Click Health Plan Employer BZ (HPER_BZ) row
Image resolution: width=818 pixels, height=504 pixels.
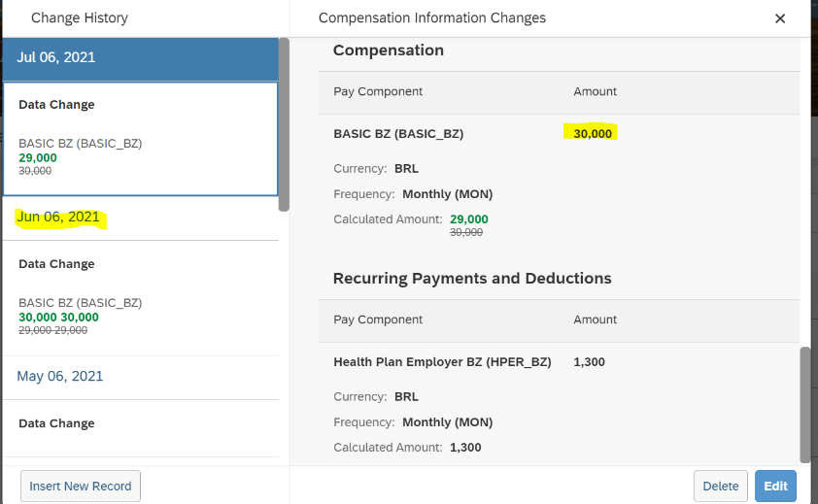click(x=559, y=362)
